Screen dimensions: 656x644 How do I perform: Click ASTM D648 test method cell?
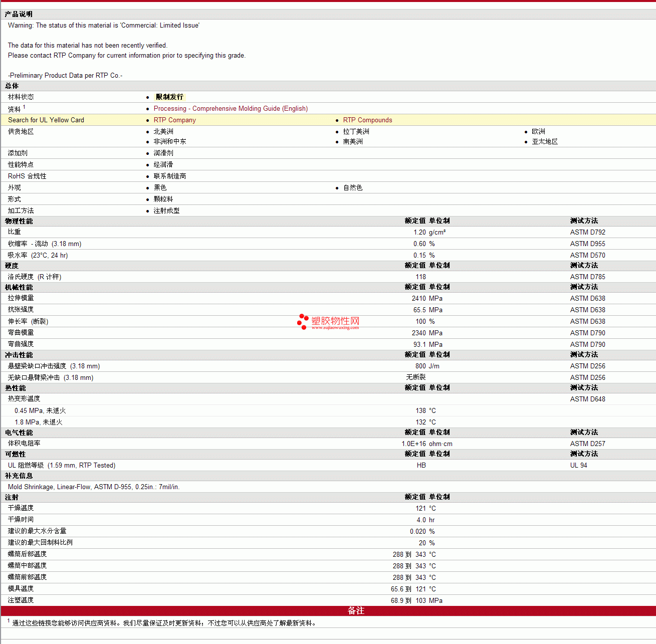pos(587,399)
